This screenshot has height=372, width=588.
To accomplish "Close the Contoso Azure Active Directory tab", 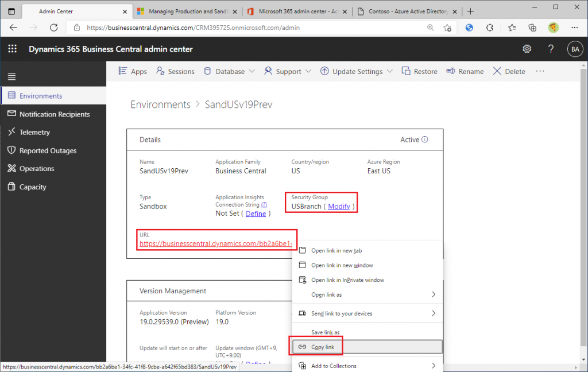I will (x=455, y=11).
